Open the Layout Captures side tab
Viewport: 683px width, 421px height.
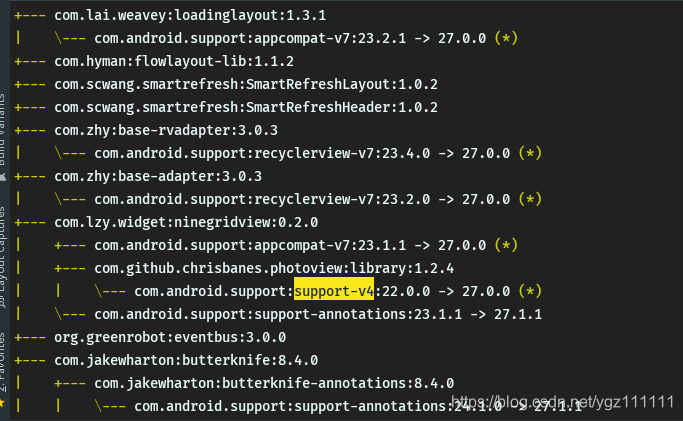pos(3,257)
